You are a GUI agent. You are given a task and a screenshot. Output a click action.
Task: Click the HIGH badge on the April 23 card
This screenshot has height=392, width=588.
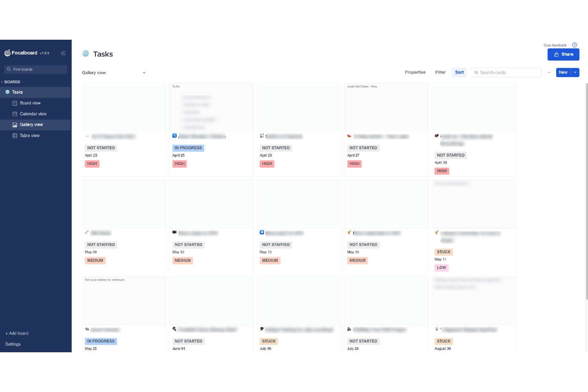click(92, 164)
